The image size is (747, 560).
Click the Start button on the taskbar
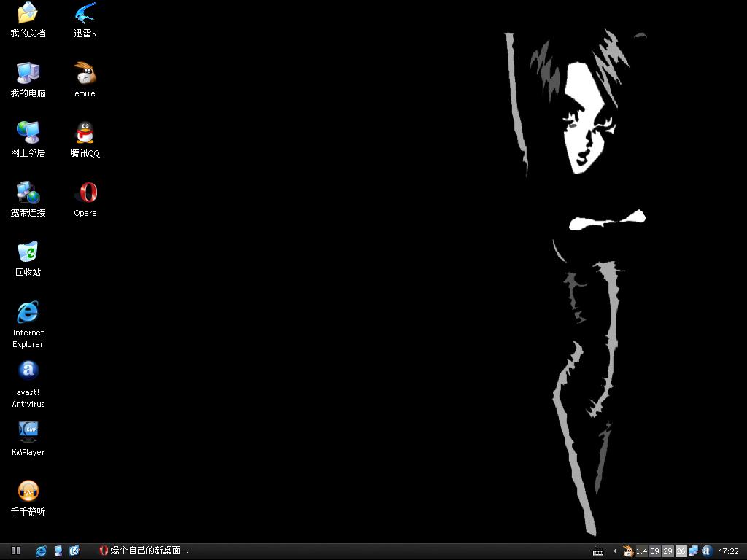[15, 551]
